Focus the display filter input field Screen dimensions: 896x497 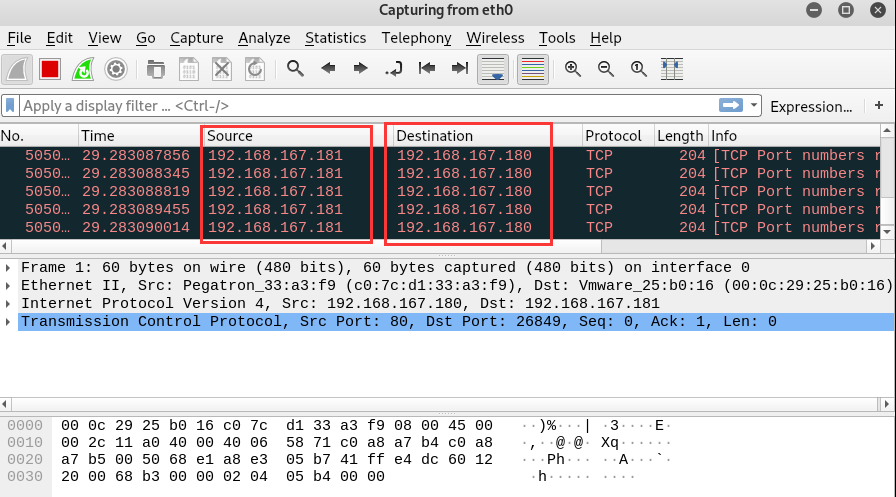369,106
